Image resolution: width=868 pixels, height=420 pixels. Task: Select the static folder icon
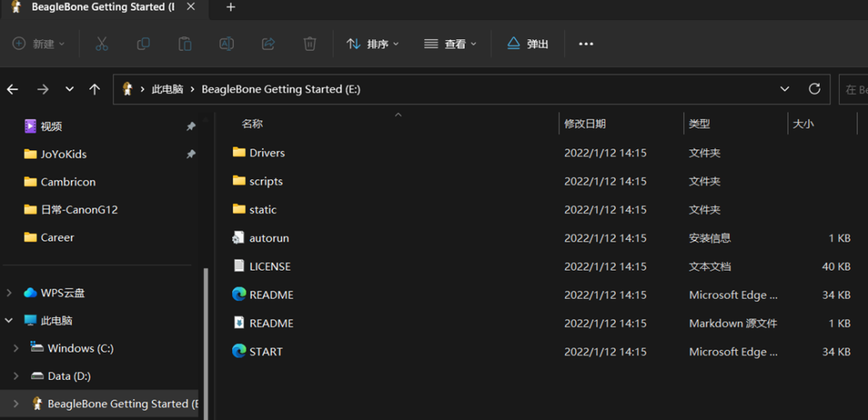pyautogui.click(x=239, y=209)
